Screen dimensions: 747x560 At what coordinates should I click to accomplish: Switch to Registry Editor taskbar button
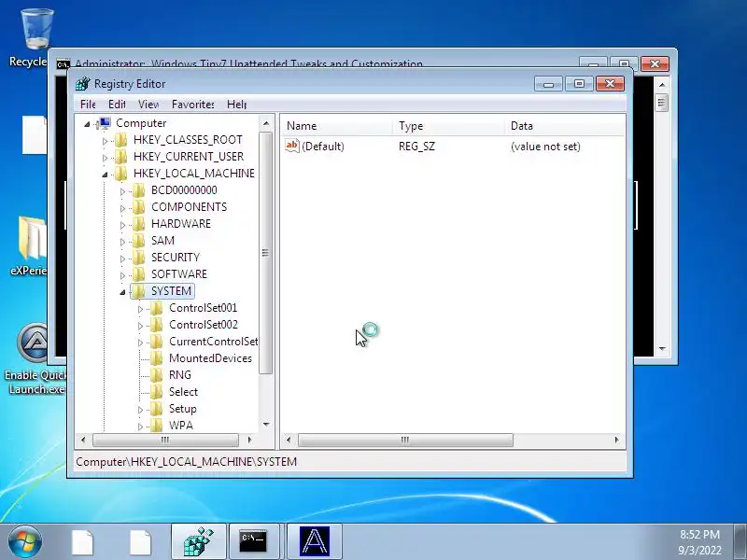[x=199, y=541]
